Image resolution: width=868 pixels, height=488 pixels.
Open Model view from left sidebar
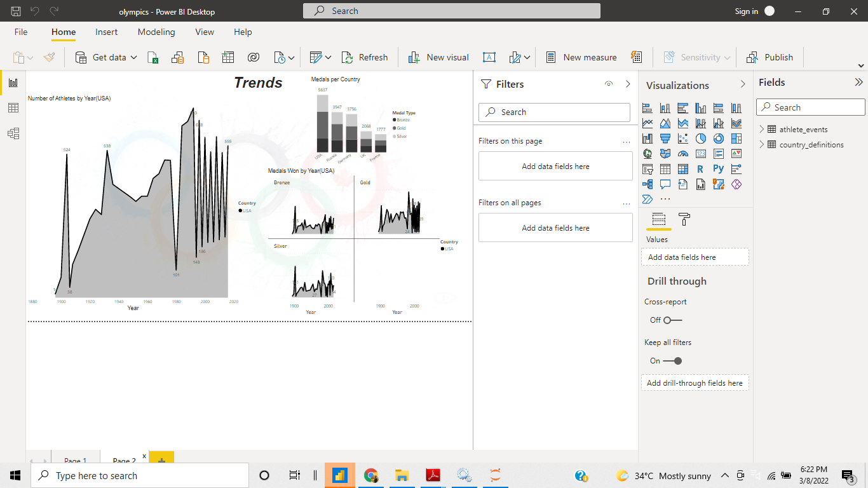tap(13, 133)
